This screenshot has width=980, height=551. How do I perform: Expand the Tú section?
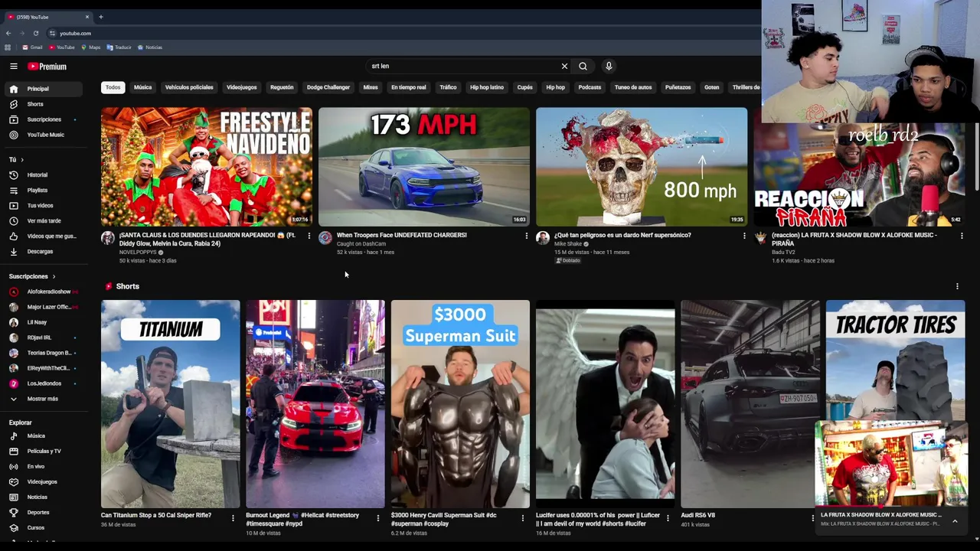tap(16, 159)
